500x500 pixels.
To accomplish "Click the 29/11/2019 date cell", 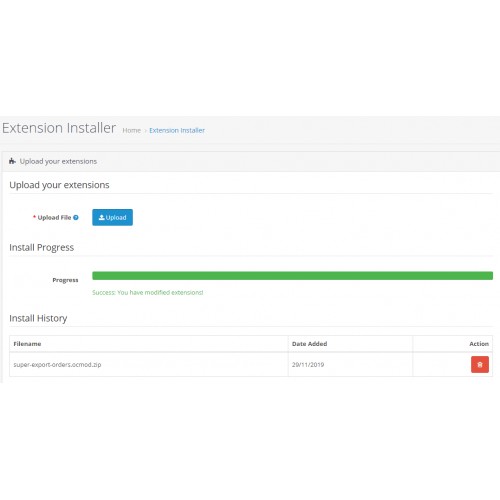I will [350, 364].
